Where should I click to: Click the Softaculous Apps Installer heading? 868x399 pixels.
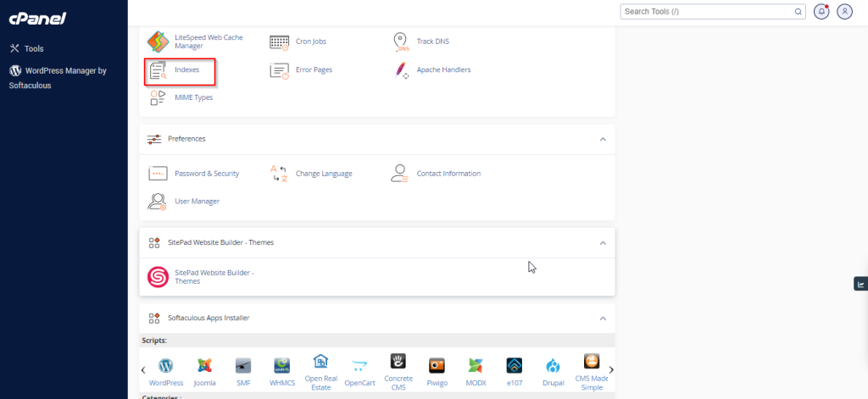pyautogui.click(x=209, y=319)
